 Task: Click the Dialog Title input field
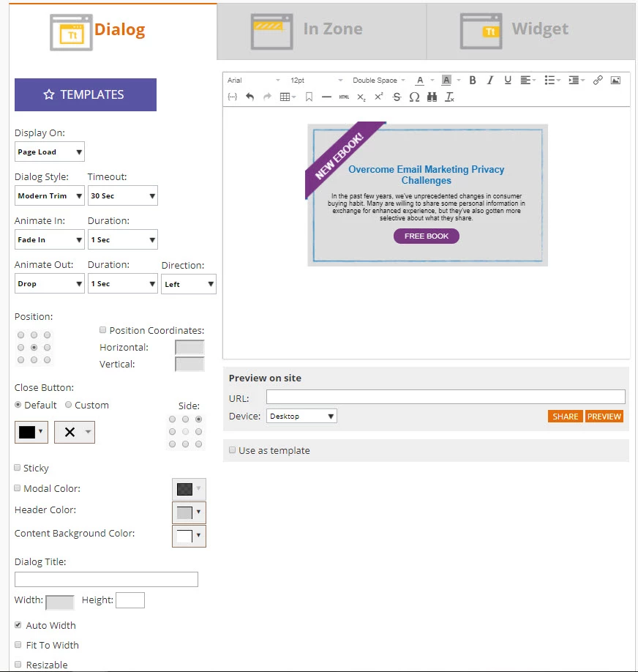pos(106,580)
